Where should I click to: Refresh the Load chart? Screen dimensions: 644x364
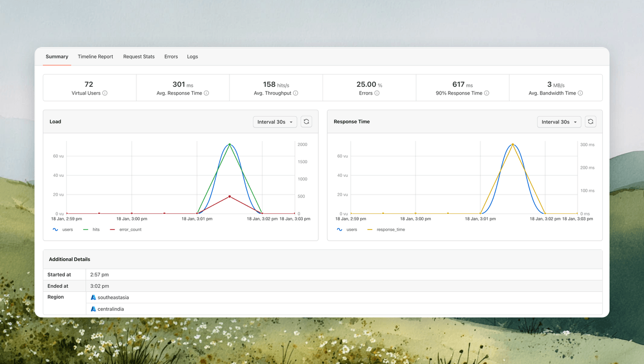pos(306,122)
